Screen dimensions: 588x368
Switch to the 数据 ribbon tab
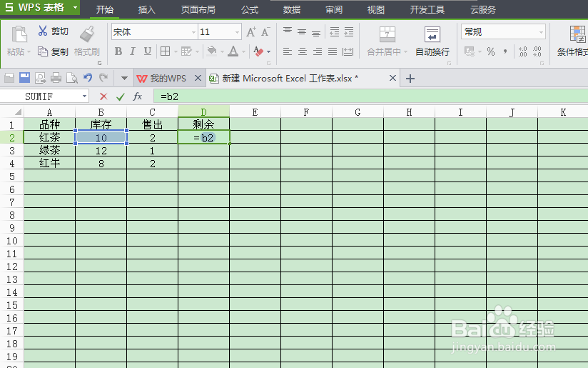(292, 9)
